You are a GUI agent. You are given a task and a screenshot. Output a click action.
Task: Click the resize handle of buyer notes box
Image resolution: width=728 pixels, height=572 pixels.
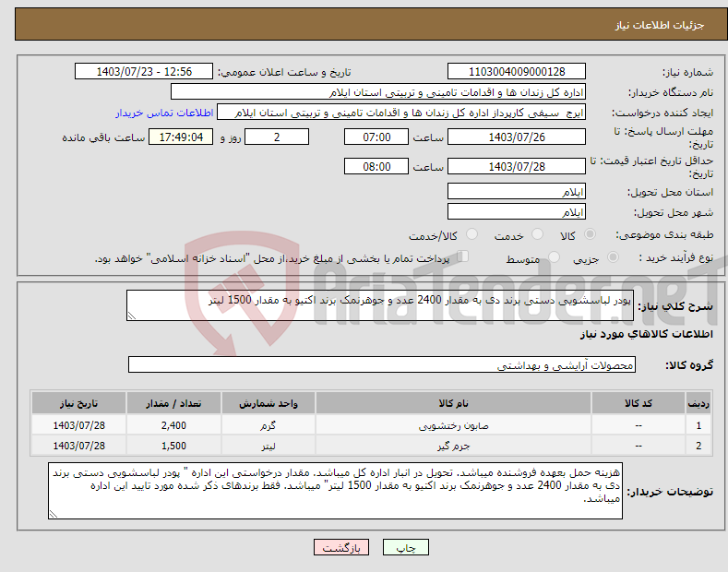coord(54,514)
